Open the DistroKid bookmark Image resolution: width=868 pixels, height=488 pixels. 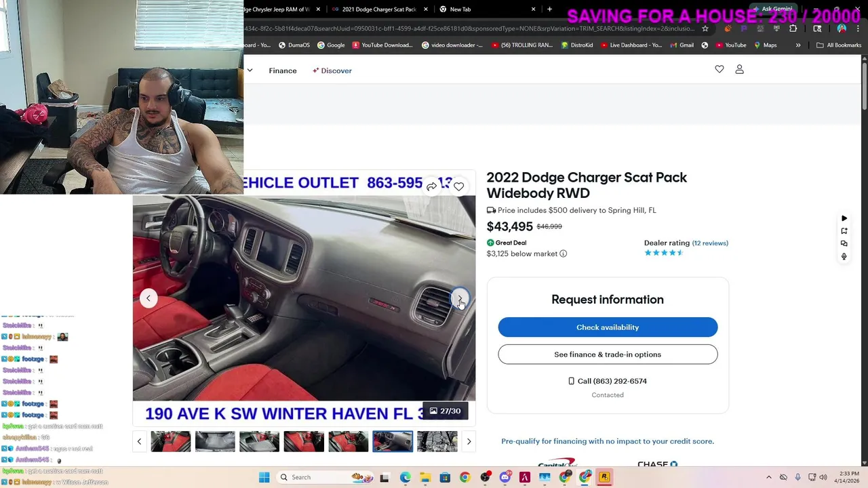tap(576, 45)
